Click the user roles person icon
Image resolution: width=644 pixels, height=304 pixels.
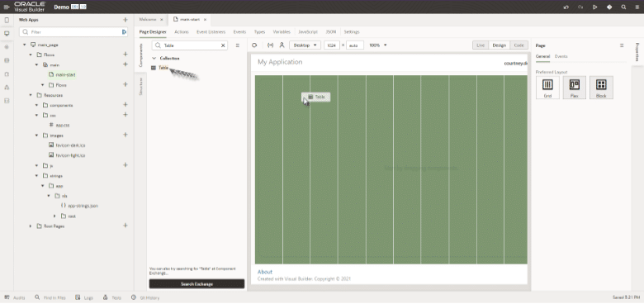(282, 45)
